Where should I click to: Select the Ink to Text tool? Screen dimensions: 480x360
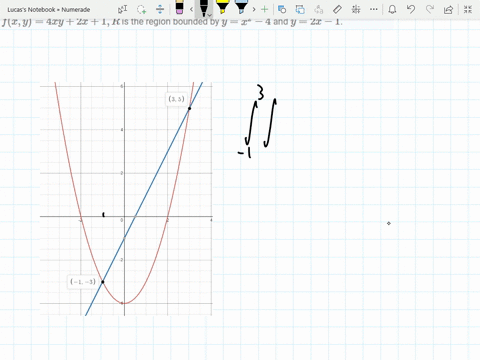(x=319, y=9)
